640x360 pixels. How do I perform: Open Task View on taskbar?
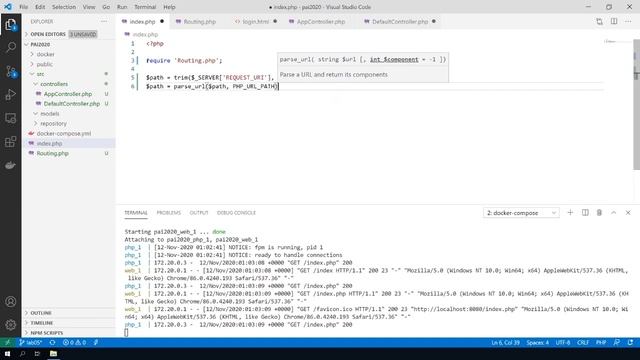click(x=38, y=353)
